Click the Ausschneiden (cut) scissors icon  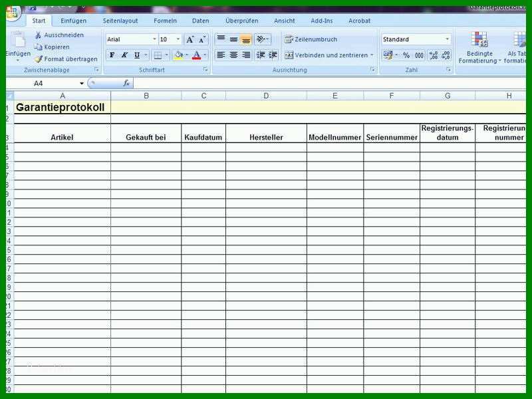(39, 35)
